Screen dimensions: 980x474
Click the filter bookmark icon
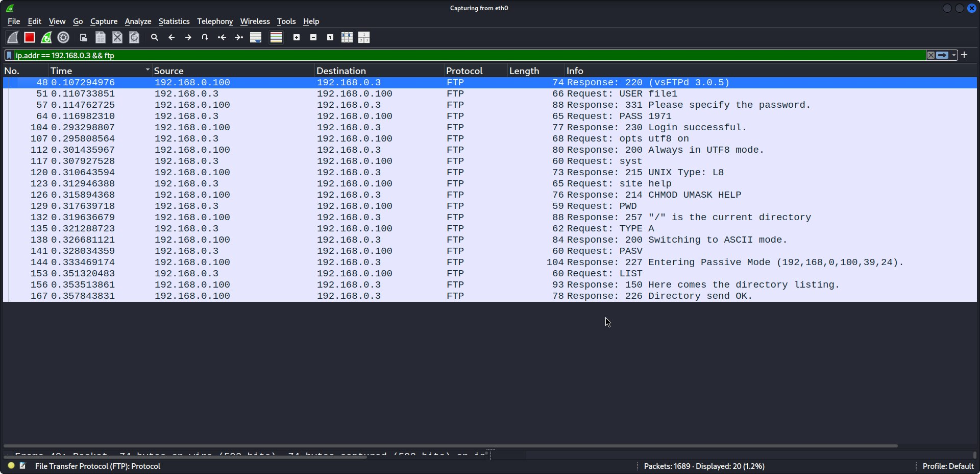(9, 55)
